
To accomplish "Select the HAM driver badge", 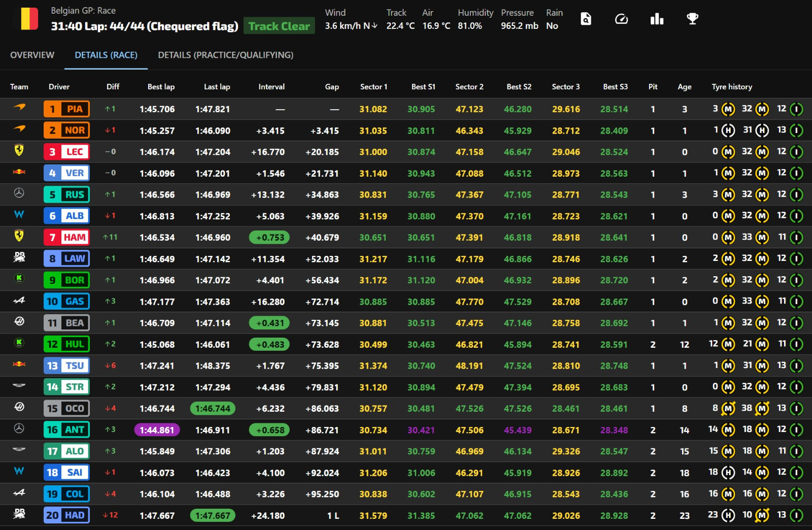I will click(x=66, y=237).
